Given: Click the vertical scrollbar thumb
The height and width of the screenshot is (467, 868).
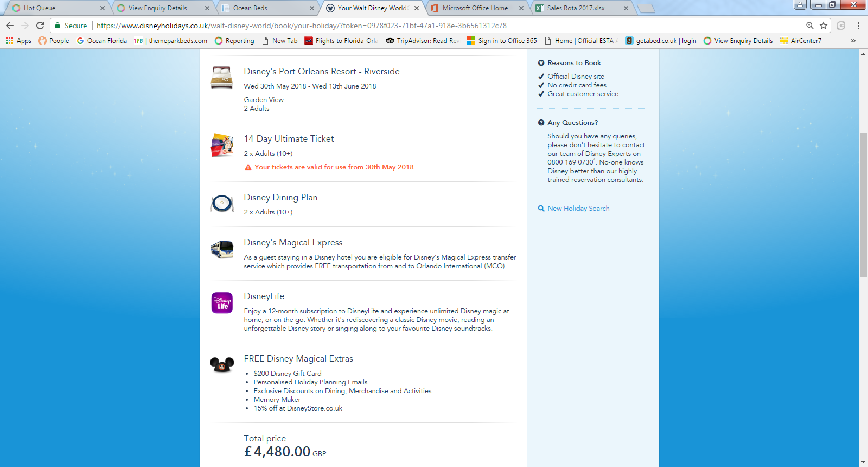Looking at the screenshot, I should (x=863, y=205).
